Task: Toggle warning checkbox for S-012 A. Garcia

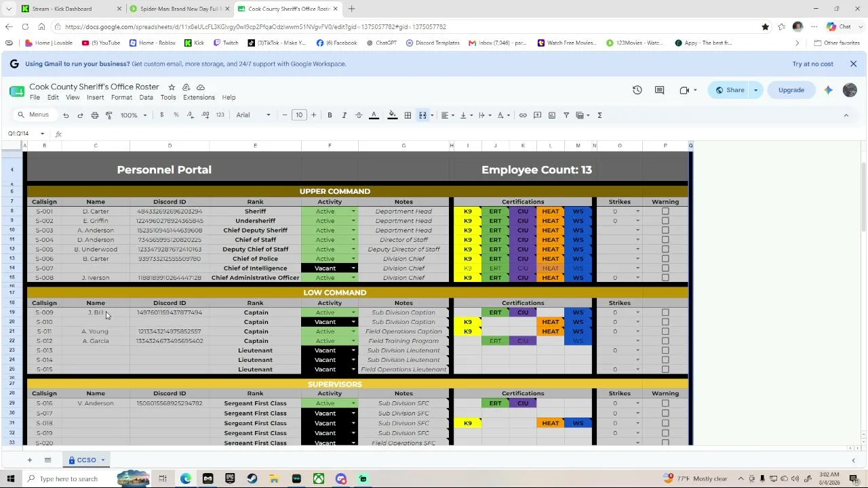Action: (665, 341)
